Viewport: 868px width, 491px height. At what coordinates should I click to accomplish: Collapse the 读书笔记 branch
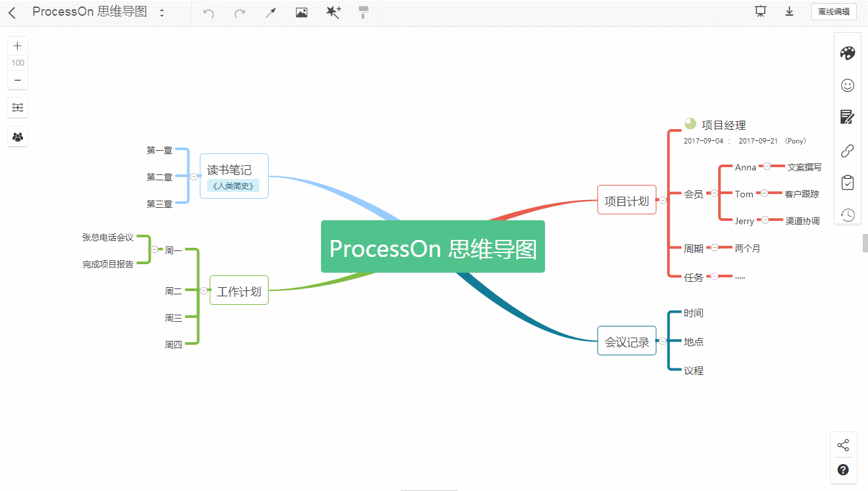tap(194, 176)
